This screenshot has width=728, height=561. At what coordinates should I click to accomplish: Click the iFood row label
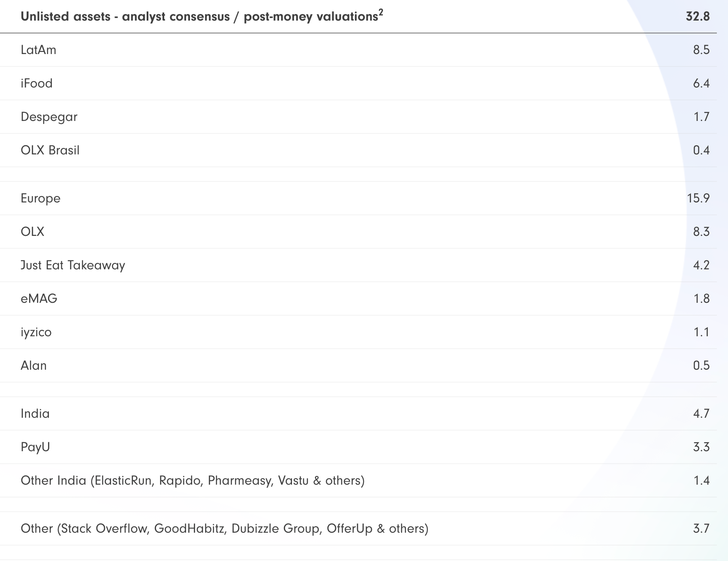(36, 83)
